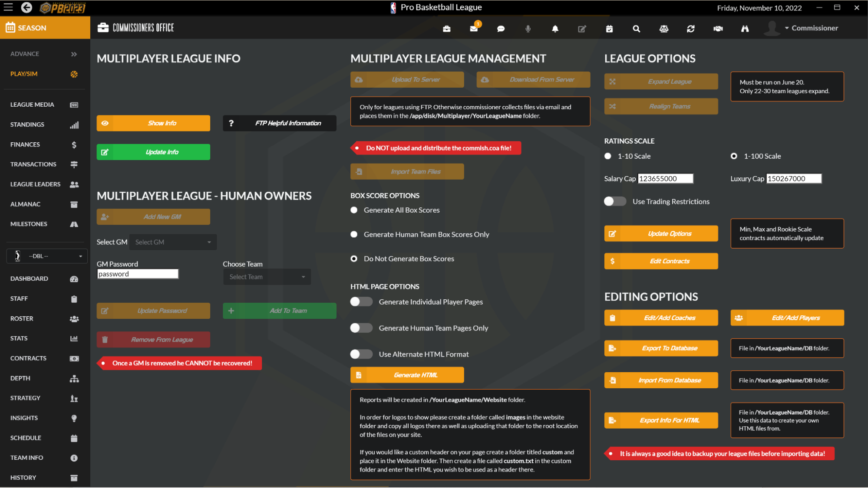Viewport: 868px width, 488px height.
Task: Click FTP Helpful Information button
Action: (280, 123)
